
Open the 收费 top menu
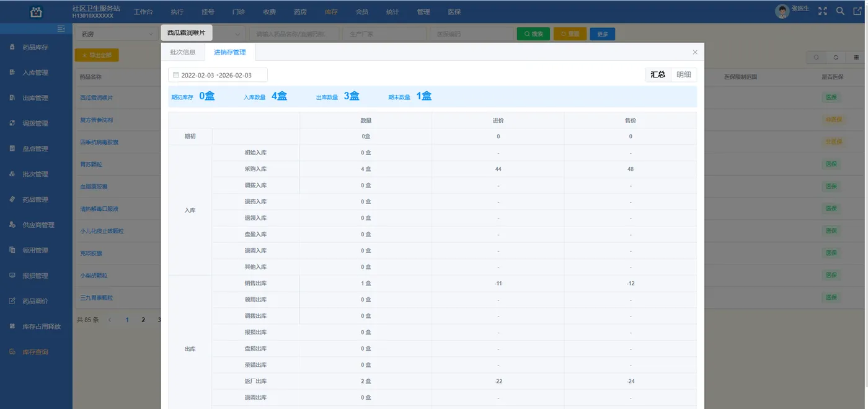pyautogui.click(x=270, y=12)
